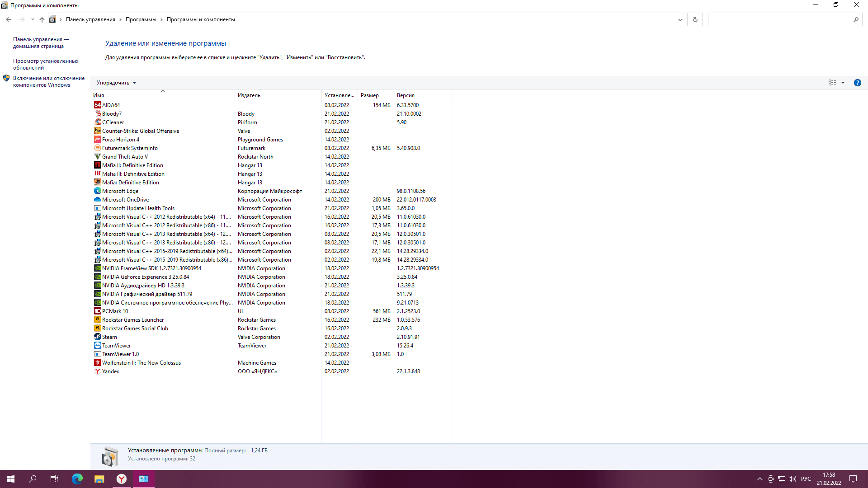Open recent locations dropdown arrow

pos(33,19)
